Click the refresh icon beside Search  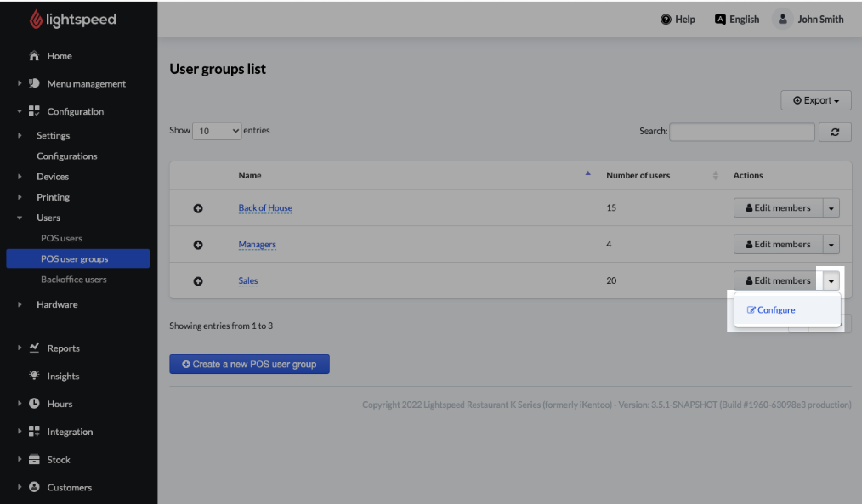click(x=835, y=132)
